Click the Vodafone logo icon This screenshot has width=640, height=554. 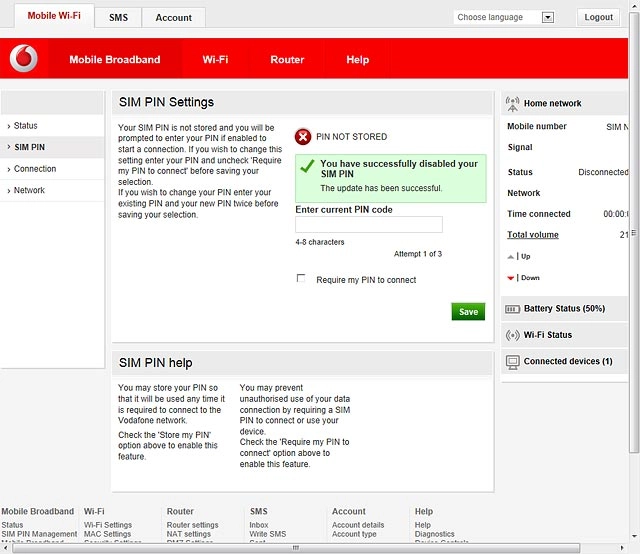pos(24,58)
